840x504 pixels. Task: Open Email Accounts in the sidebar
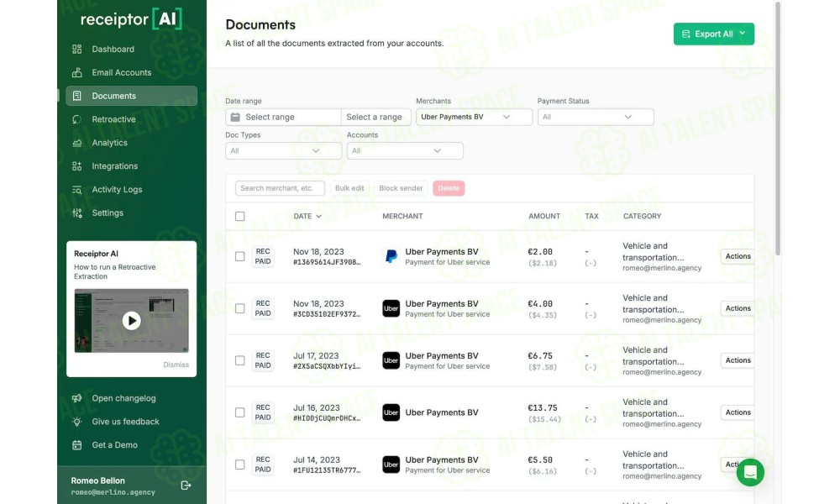(x=131, y=72)
